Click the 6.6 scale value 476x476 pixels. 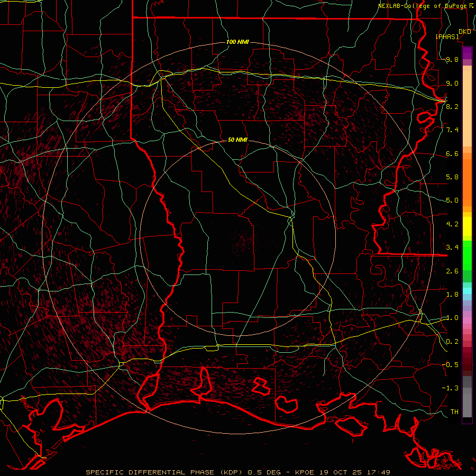(x=452, y=153)
